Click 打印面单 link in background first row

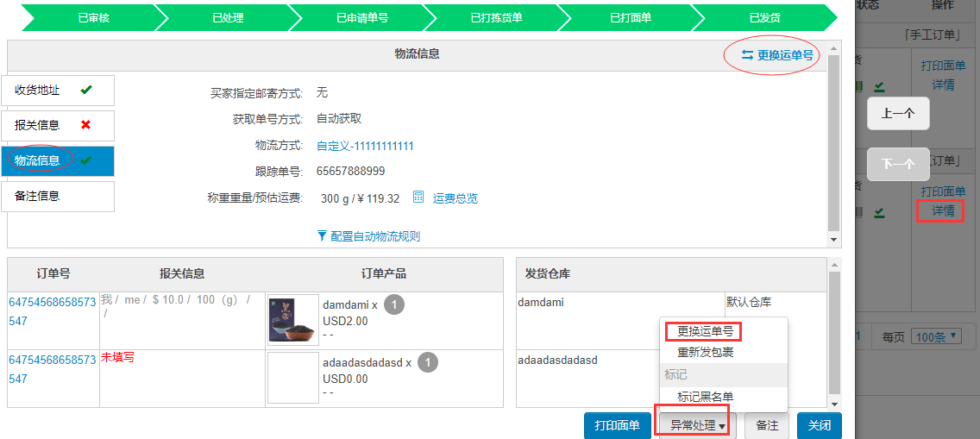pyautogui.click(x=943, y=65)
